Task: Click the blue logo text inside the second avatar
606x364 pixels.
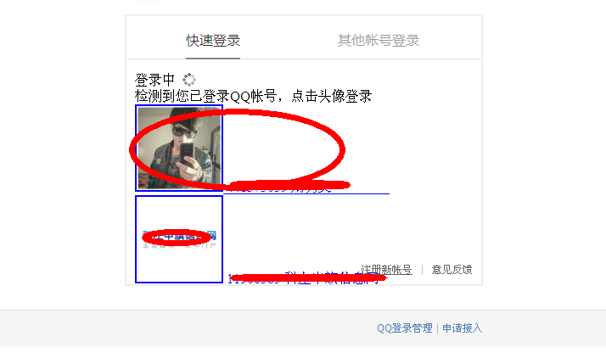Action: (179, 235)
